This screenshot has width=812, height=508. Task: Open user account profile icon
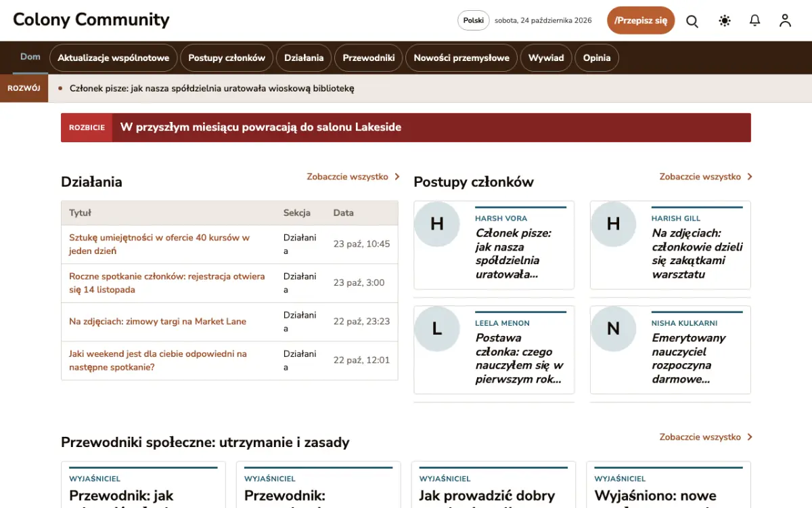tap(785, 21)
